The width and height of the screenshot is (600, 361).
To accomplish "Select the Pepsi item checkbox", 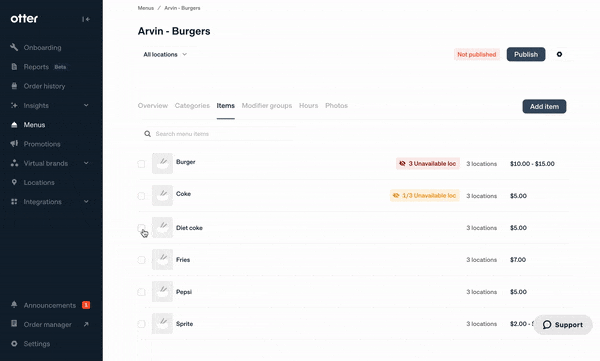I will 141,292.
